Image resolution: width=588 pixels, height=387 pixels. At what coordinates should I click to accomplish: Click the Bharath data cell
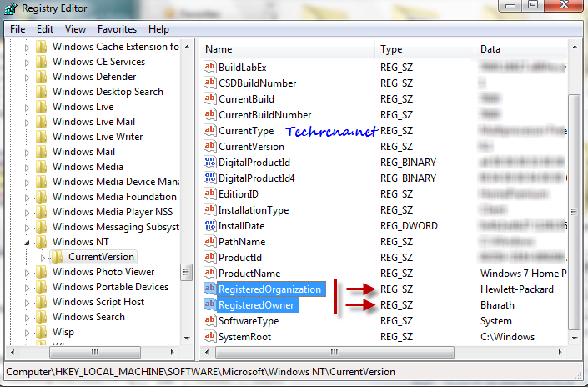click(497, 305)
